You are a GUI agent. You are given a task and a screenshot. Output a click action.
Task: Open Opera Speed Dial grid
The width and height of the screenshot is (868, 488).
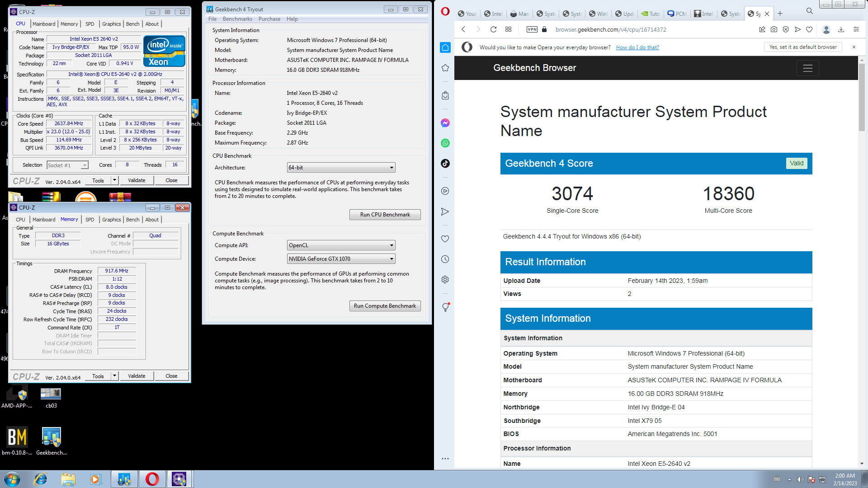click(x=508, y=29)
